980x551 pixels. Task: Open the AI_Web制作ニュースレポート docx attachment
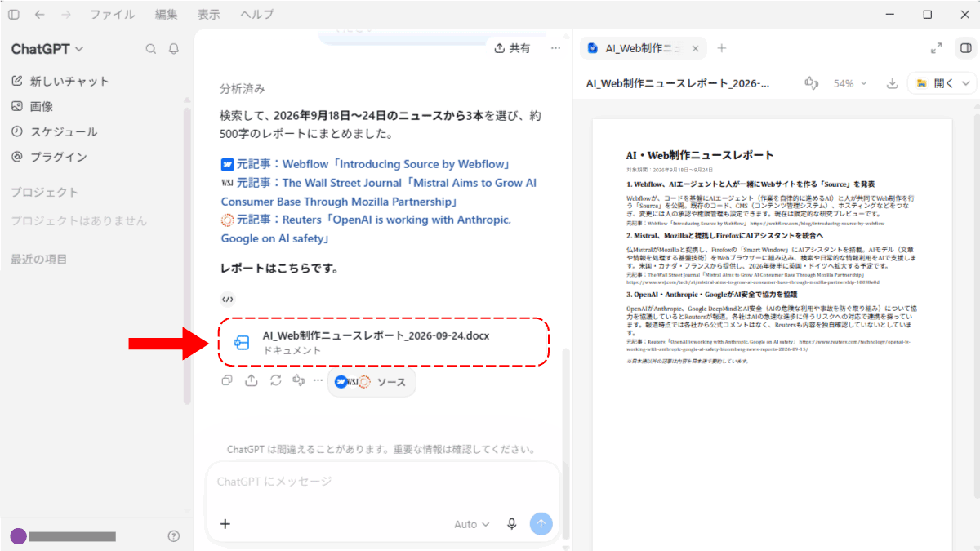(x=384, y=342)
